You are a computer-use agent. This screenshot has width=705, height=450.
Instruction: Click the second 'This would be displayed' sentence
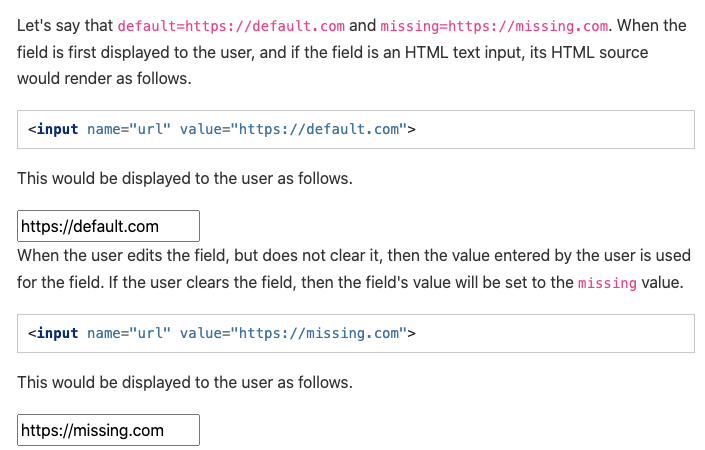pos(185,383)
